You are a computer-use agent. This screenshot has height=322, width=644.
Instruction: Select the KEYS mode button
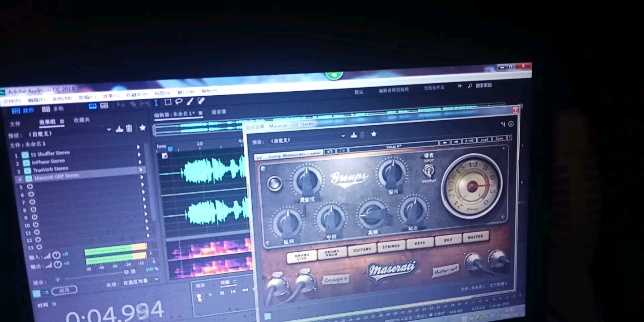[420, 243]
